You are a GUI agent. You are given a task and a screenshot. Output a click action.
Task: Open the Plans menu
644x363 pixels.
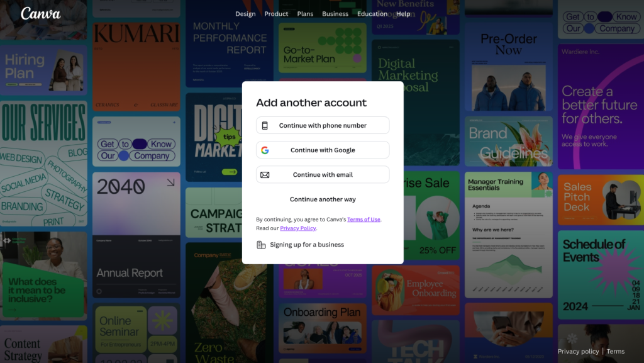pyautogui.click(x=305, y=14)
